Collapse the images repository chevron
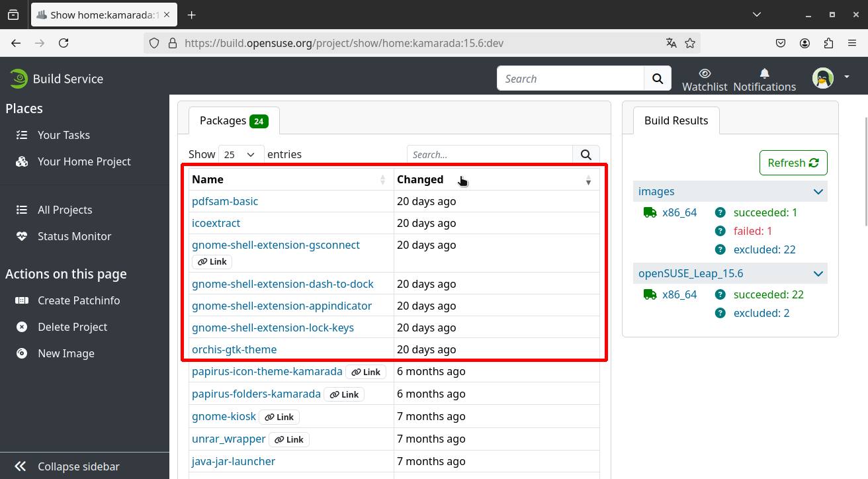This screenshot has width=868, height=479. 818,191
